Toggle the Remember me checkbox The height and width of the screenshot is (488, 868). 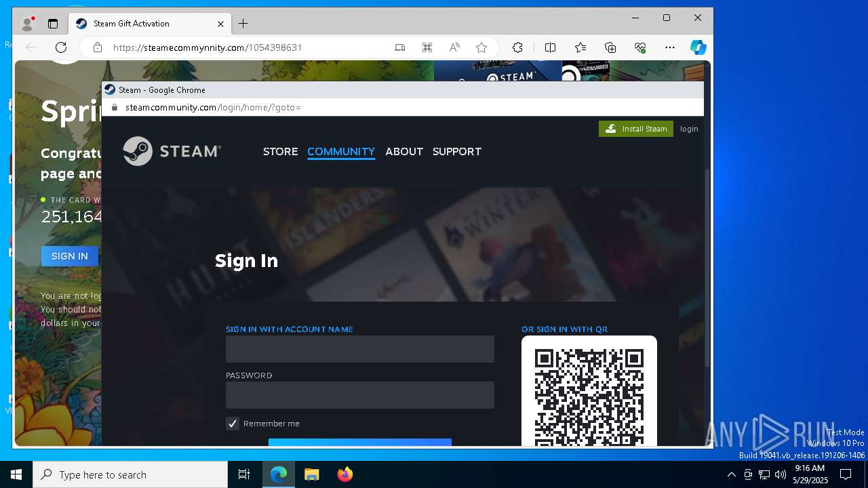pos(233,424)
